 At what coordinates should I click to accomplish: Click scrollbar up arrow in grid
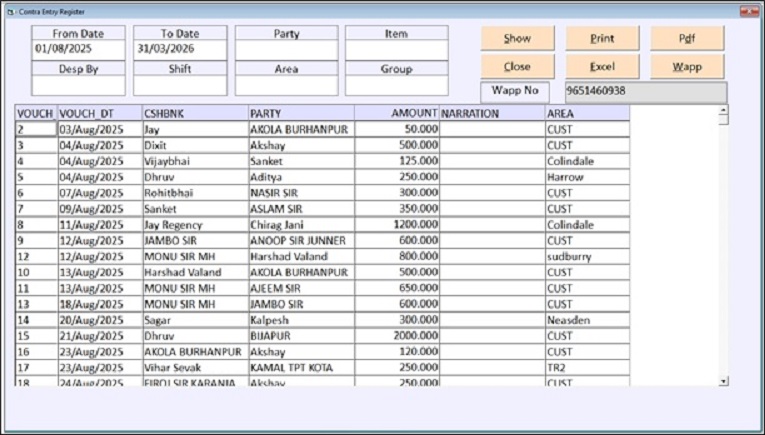click(724, 109)
